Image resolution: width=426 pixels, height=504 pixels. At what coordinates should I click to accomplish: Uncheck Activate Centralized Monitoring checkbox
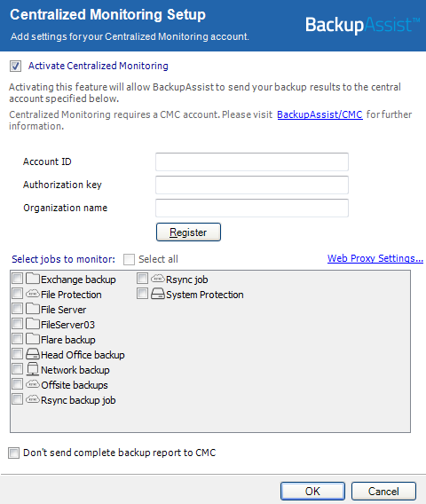[15, 66]
